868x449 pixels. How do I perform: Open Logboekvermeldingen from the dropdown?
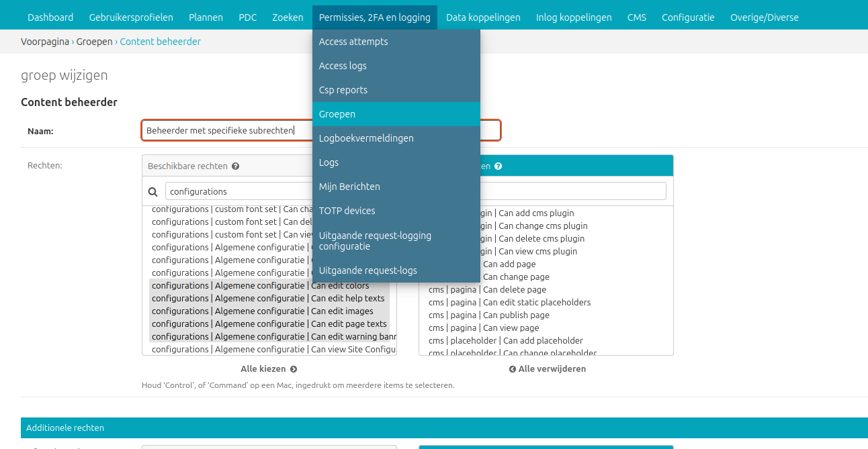(366, 138)
